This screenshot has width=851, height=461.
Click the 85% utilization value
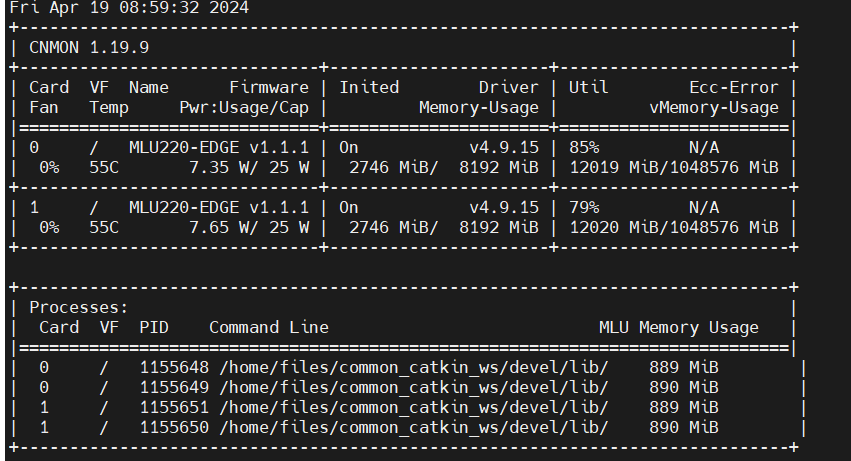pos(584,148)
